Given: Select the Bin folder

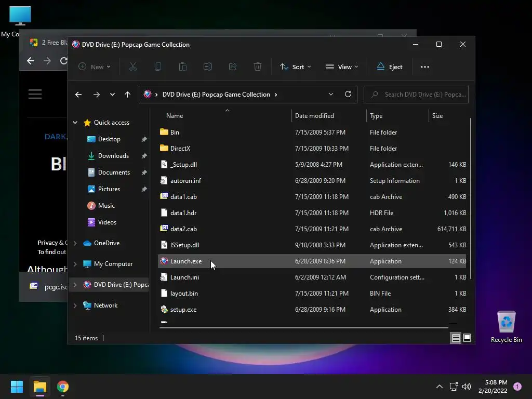Looking at the screenshot, I should (312, 132).
